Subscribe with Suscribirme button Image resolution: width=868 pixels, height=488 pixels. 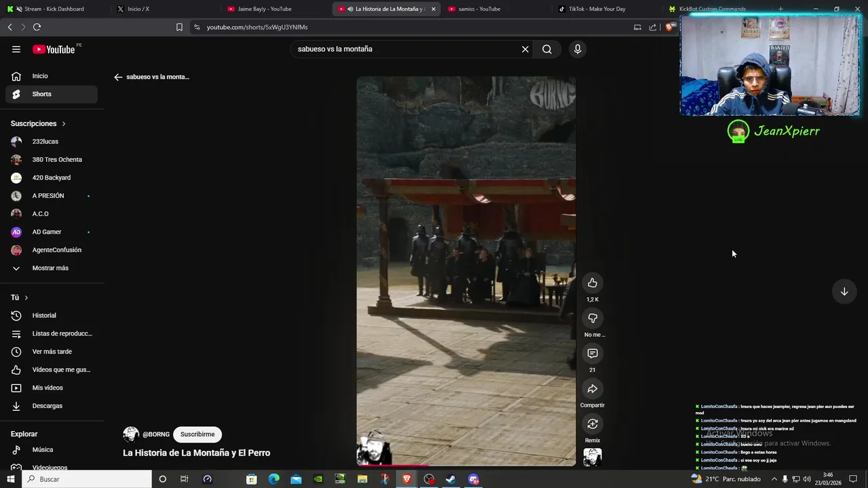coord(197,434)
